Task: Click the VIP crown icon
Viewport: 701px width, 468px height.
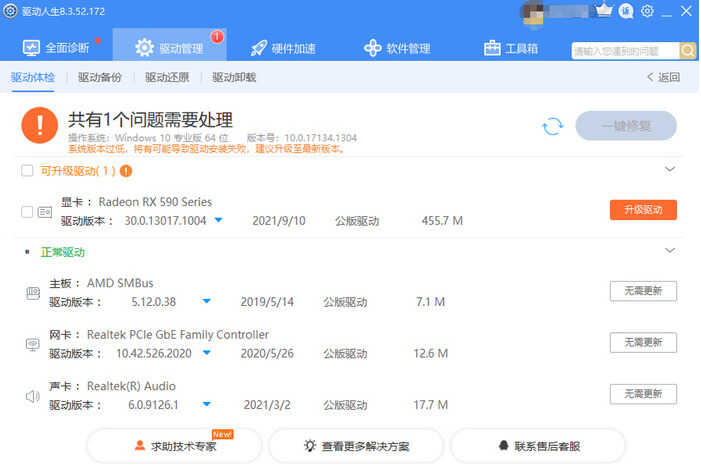Action: pyautogui.click(x=604, y=11)
